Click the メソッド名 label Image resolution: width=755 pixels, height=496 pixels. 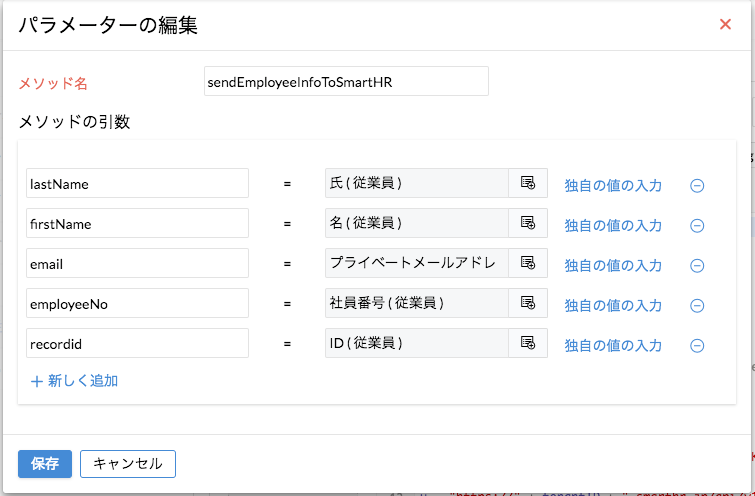pos(53,83)
